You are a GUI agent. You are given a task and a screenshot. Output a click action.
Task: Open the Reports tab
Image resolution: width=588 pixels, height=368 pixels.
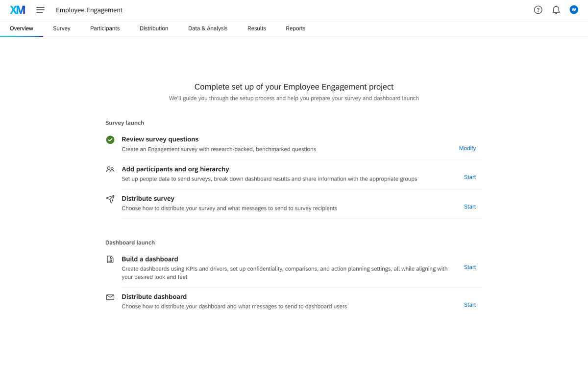point(295,28)
